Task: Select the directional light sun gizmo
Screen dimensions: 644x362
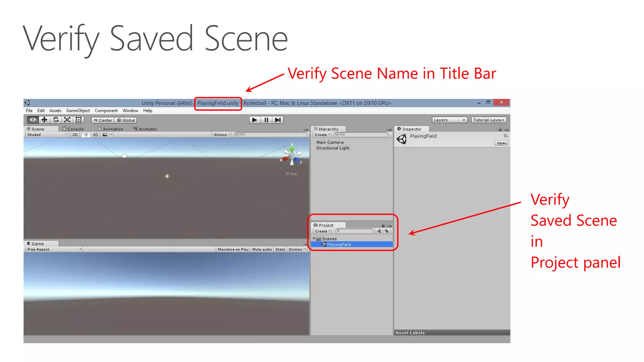Action: coord(167,176)
